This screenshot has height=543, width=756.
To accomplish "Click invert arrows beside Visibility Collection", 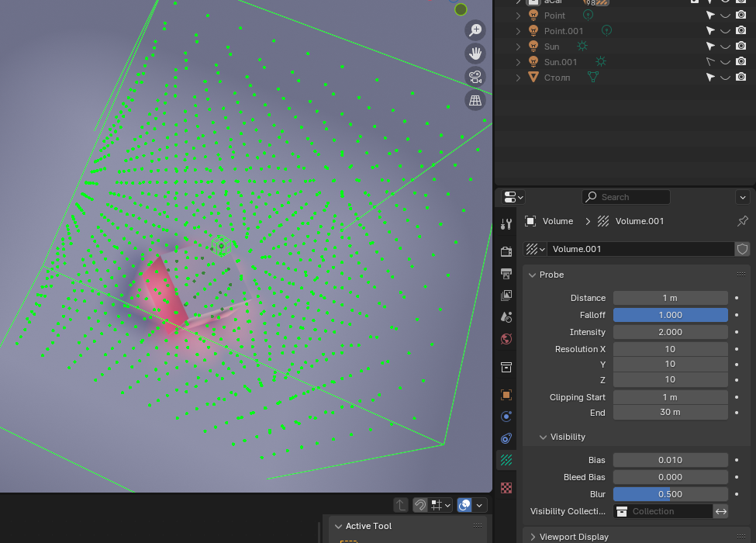I will (721, 511).
